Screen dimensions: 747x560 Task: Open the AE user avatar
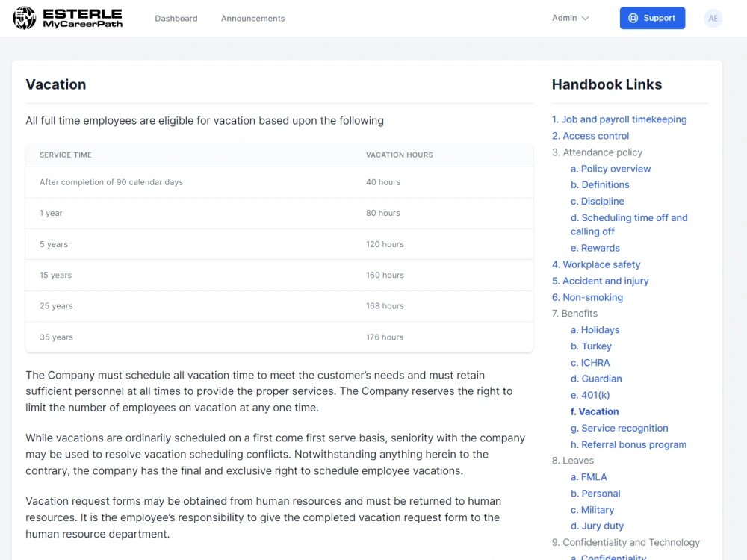pos(713,18)
